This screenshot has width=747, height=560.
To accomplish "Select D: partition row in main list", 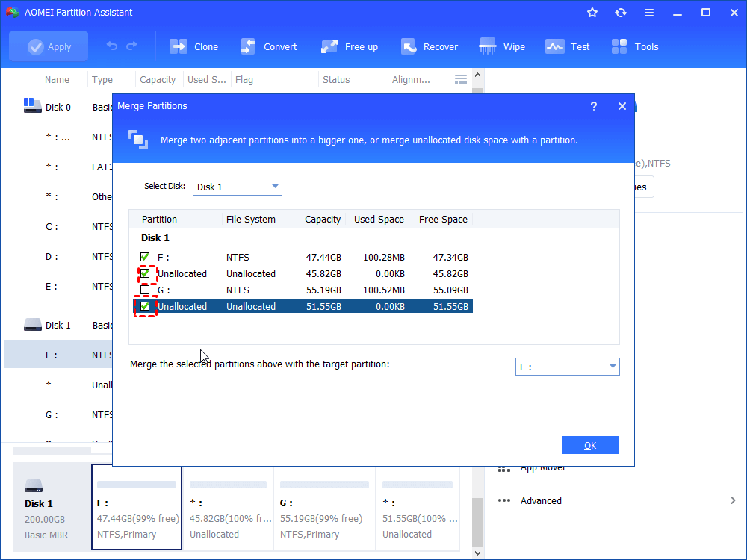I will (58, 257).
